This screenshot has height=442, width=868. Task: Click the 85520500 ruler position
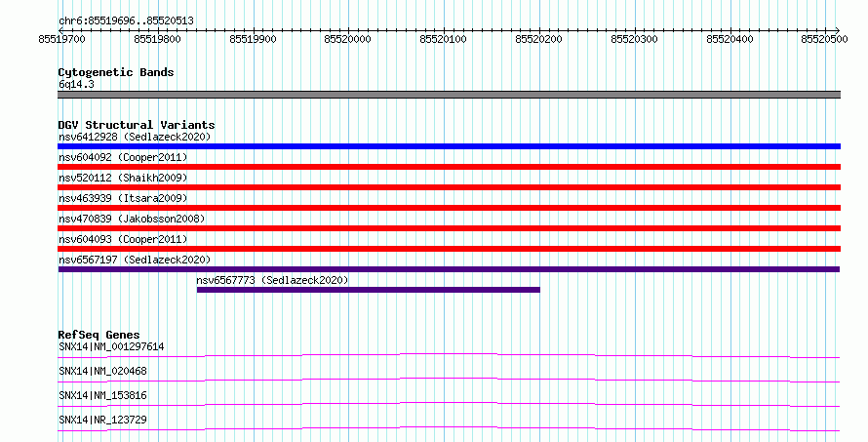(825, 39)
